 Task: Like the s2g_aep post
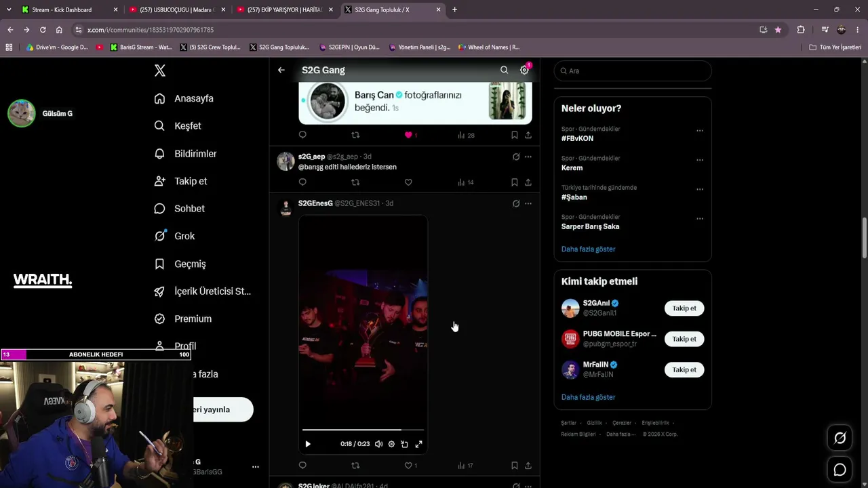[408, 182]
